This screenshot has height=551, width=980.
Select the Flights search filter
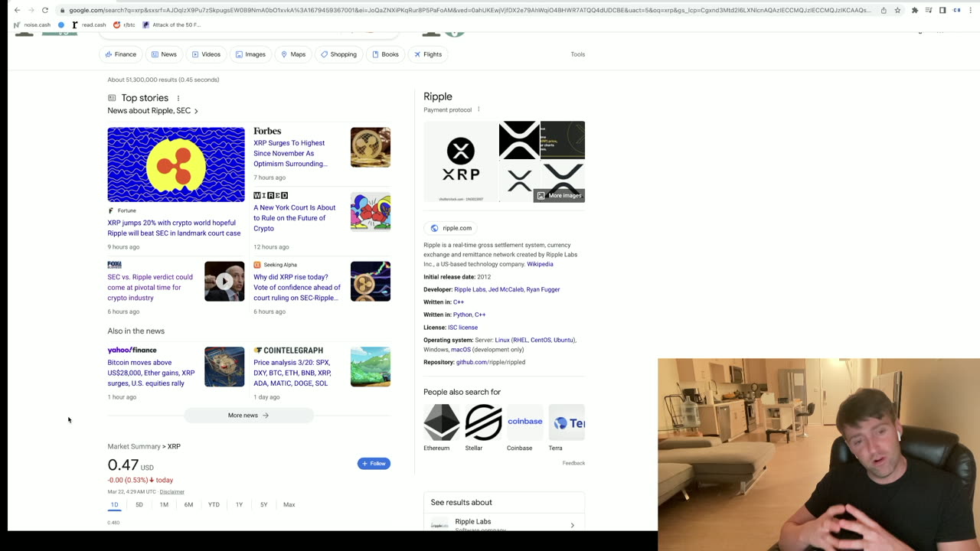pyautogui.click(x=428, y=54)
